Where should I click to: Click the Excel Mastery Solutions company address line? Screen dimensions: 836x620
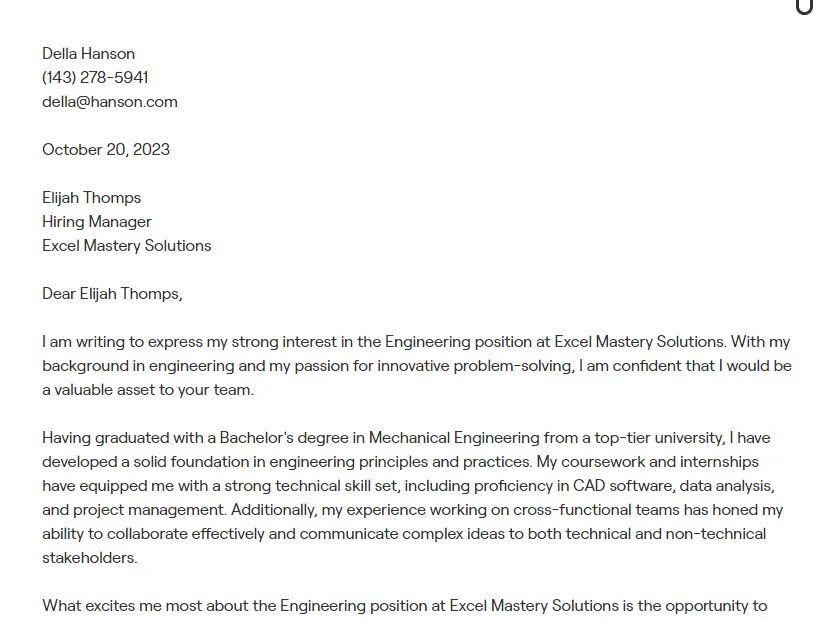126,246
